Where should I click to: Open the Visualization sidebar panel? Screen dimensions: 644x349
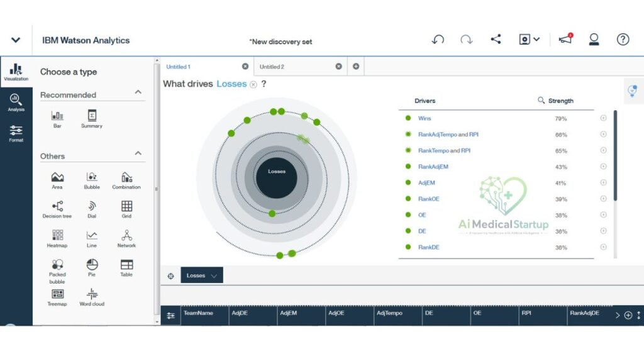tap(16, 72)
